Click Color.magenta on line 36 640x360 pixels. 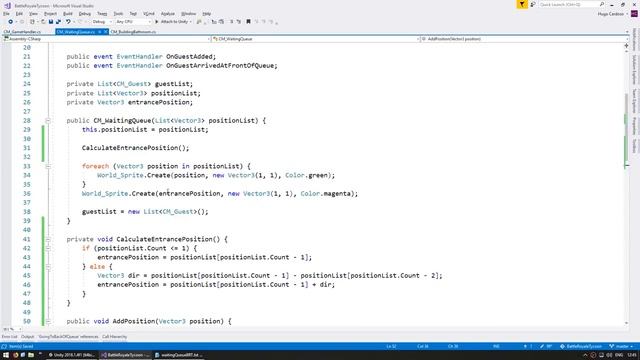[327, 193]
